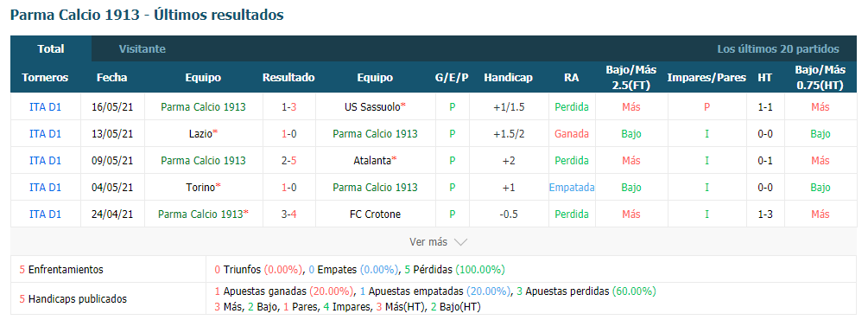Click Atalanta team name
Viewport: 868px width, 320px height.
click(372, 160)
